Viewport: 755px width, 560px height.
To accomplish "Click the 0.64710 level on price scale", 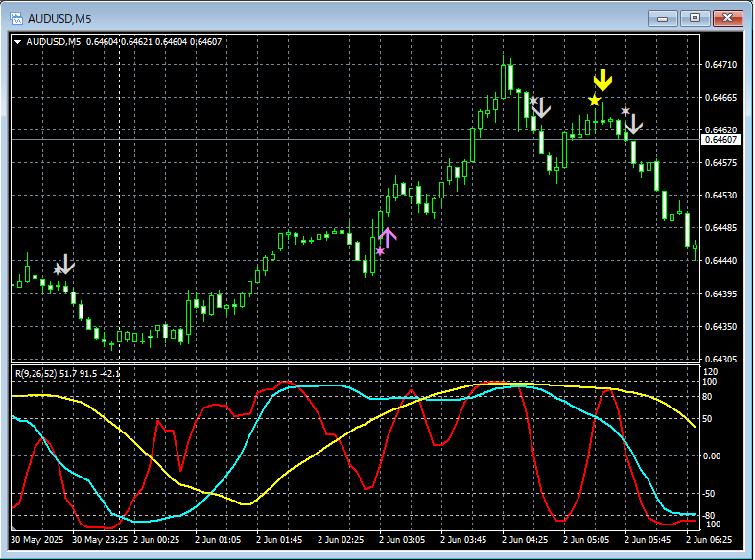I will pyautogui.click(x=720, y=65).
